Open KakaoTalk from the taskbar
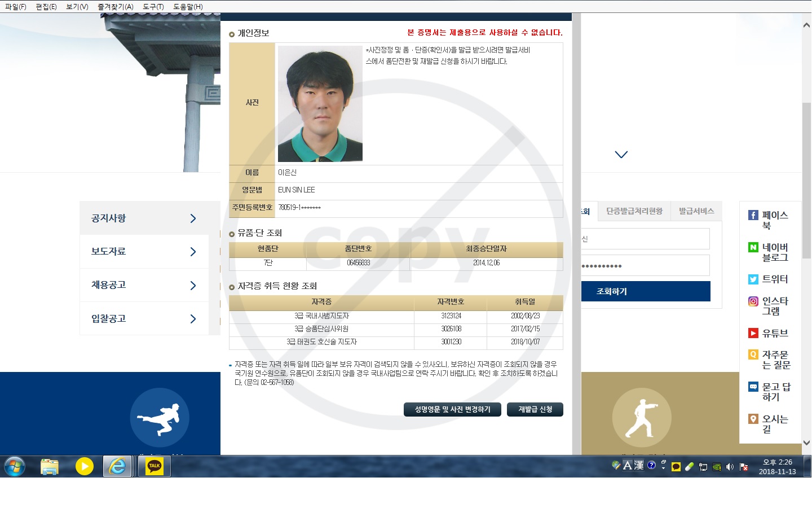The width and height of the screenshot is (812, 508). click(155, 466)
